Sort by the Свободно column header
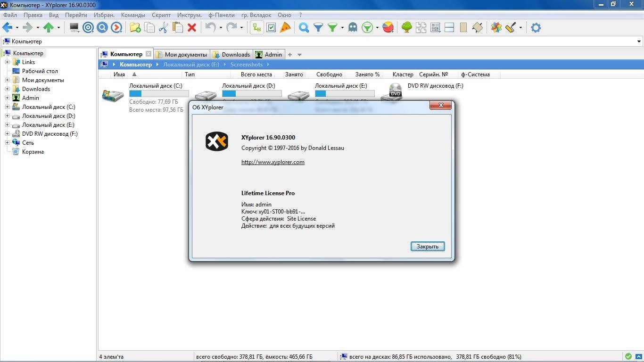Viewport: 644px width, 362px height. click(x=329, y=74)
